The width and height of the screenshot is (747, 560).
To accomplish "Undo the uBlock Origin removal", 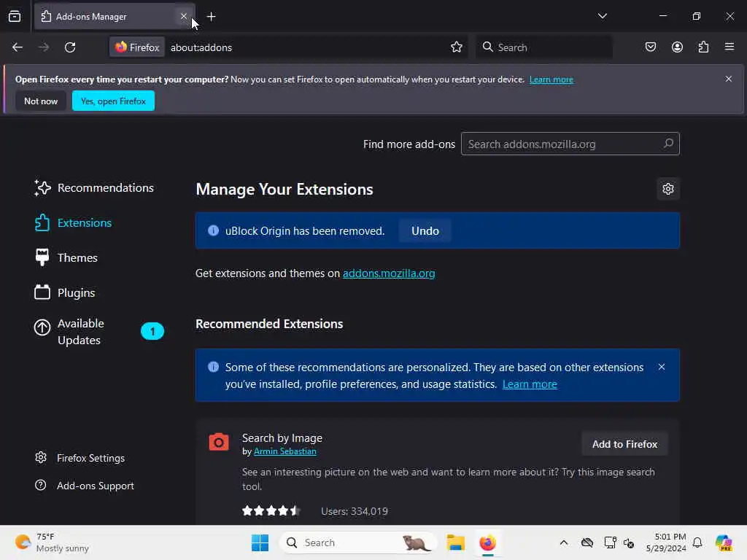I will (x=425, y=231).
